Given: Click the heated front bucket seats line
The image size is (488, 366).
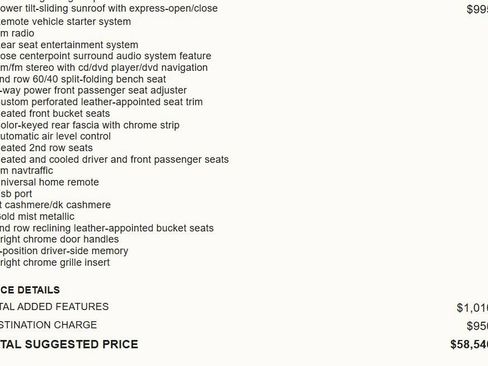Looking at the screenshot, I should (x=55, y=114).
